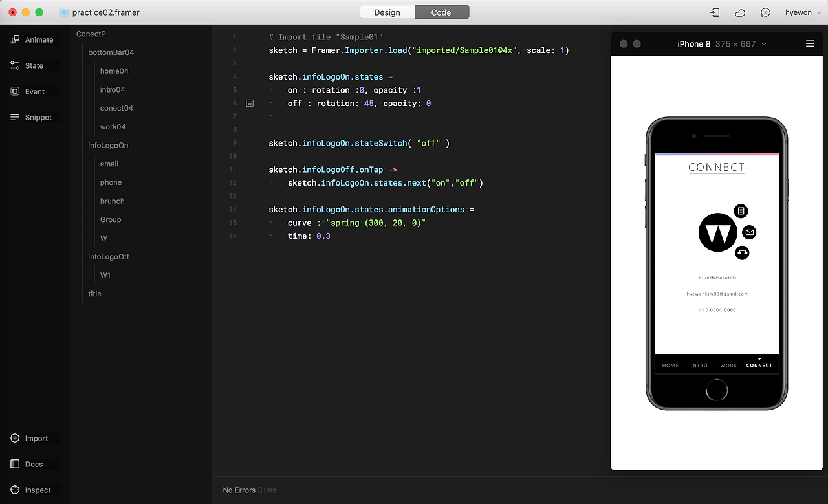
Task: Tap the envelope mail icon in the preview
Action: point(749,232)
